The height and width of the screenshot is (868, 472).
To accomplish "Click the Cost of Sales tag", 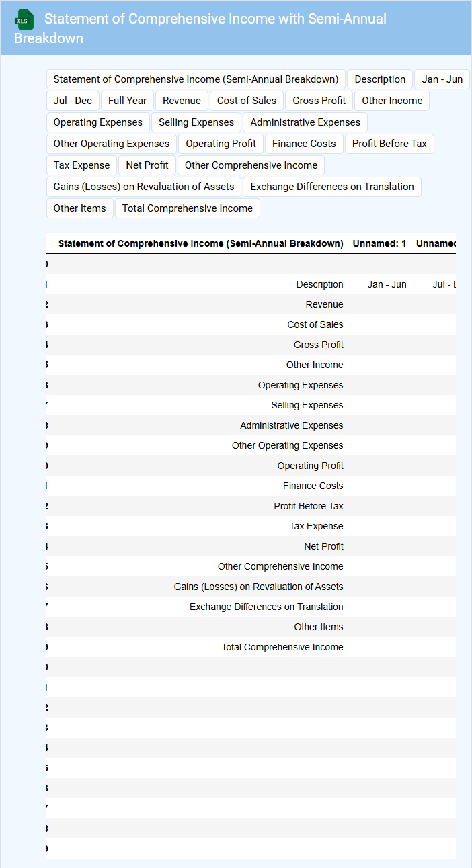I will click(247, 101).
